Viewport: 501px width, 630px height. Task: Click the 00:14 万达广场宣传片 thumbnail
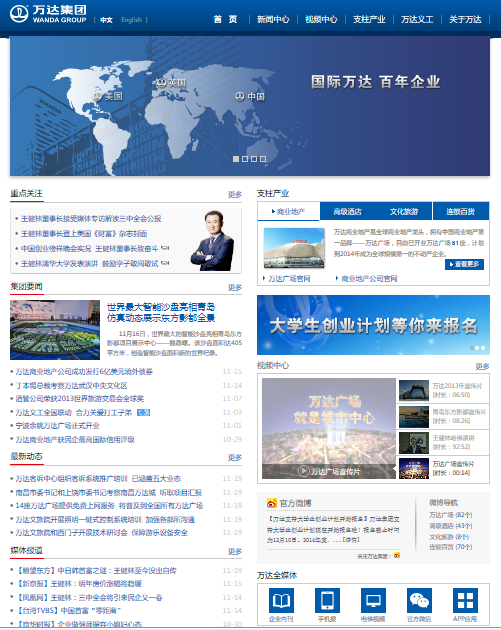click(414, 468)
